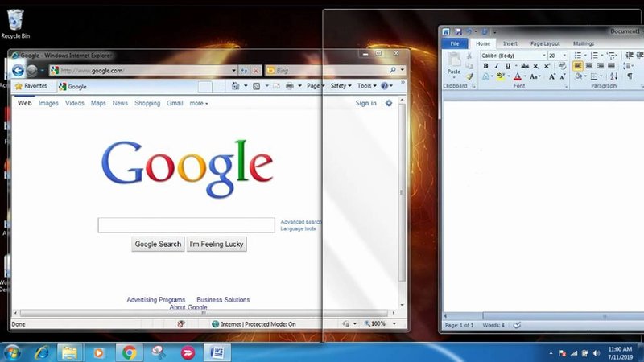Screen dimensions: 644x362
Task: Click the IE back navigation arrow
Action: tap(18, 71)
